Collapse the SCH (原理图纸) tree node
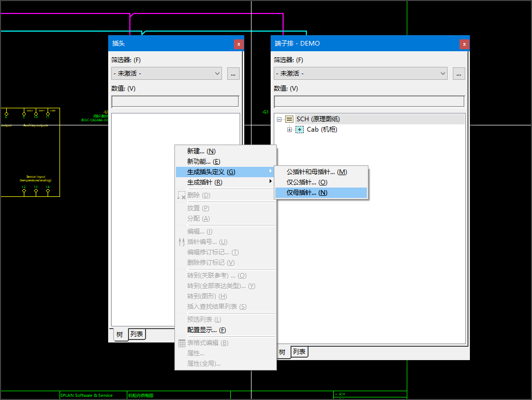 [x=279, y=119]
